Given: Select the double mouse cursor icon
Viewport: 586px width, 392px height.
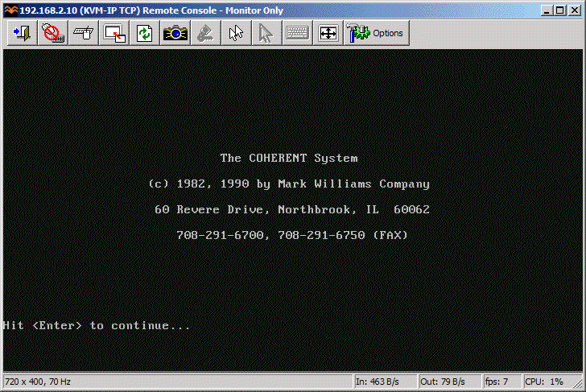Looking at the screenshot, I should [x=237, y=33].
